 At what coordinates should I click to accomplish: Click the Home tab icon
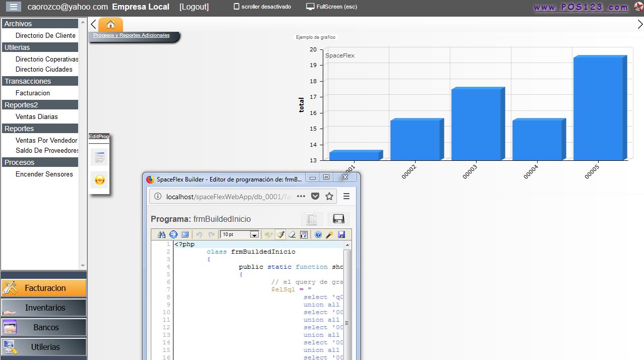tap(110, 24)
